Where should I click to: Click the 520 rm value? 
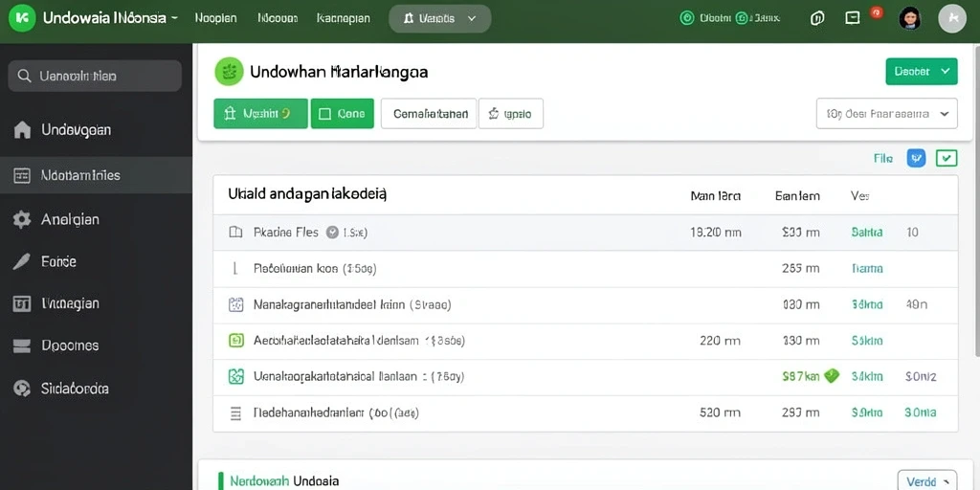pos(721,412)
